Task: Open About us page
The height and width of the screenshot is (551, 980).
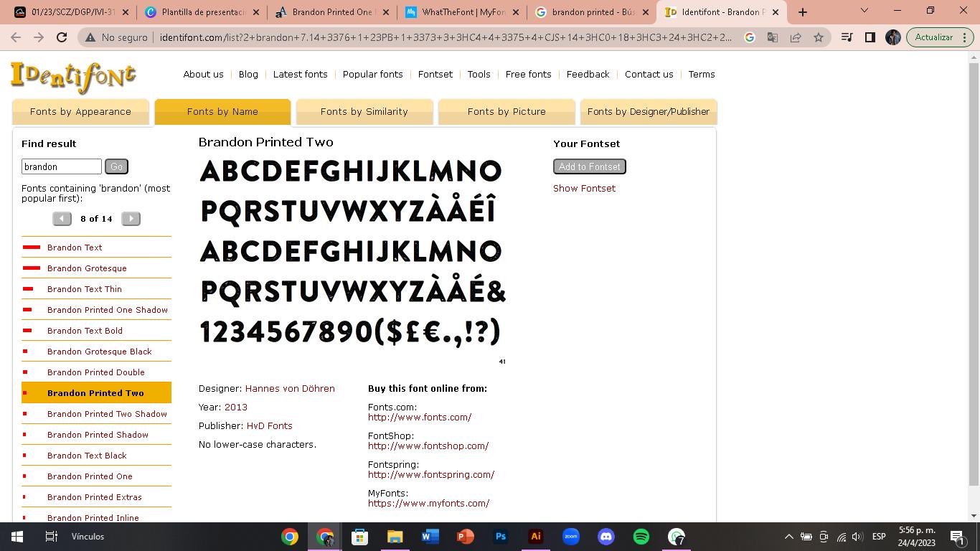Action: [203, 75]
